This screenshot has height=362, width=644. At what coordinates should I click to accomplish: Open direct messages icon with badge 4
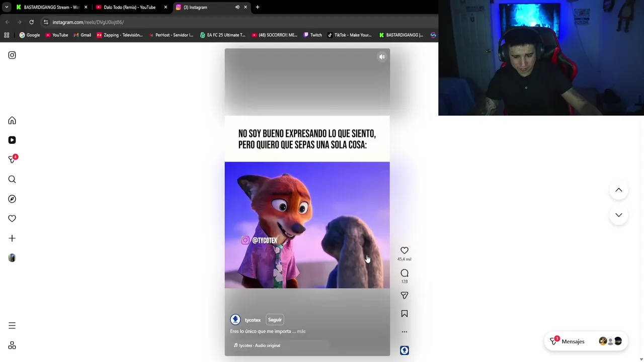pyautogui.click(x=12, y=159)
